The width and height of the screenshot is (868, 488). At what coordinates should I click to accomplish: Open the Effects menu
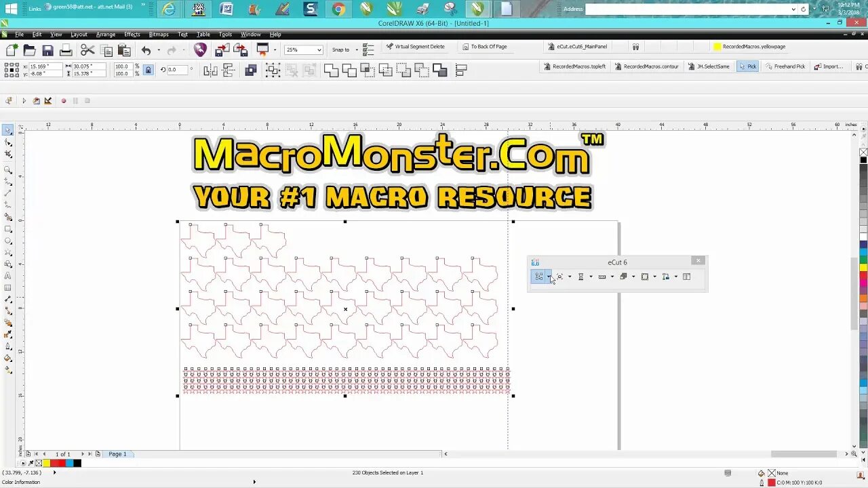point(132,35)
